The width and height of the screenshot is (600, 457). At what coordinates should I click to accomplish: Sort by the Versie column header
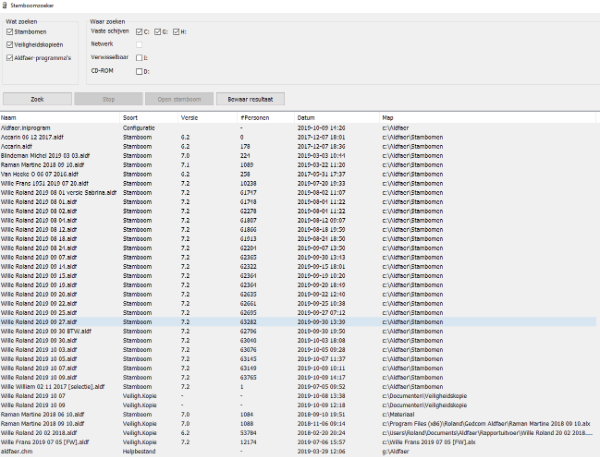point(188,118)
